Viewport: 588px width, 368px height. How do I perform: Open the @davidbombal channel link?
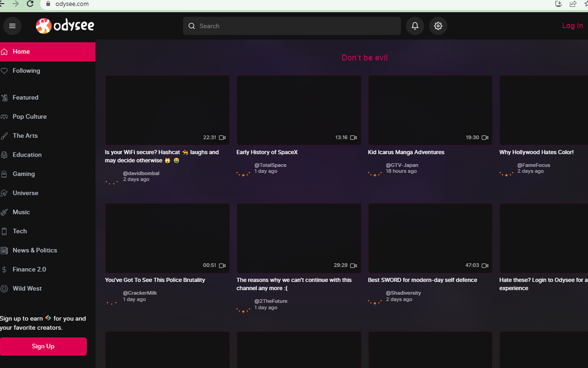click(141, 173)
